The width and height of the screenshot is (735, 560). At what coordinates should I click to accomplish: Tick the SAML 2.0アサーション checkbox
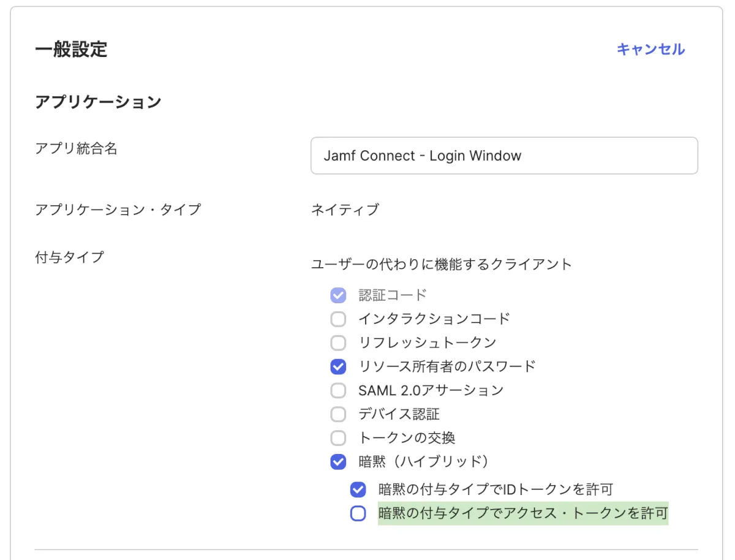click(x=338, y=390)
